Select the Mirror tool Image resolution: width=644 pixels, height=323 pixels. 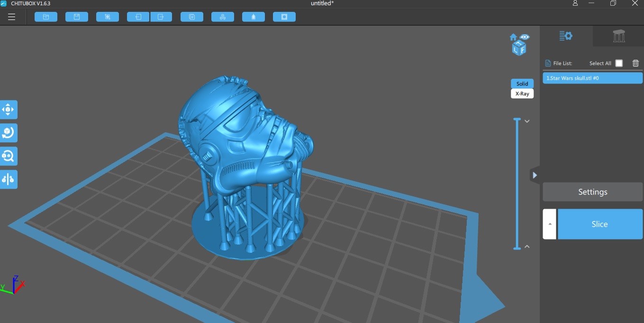[x=9, y=179]
